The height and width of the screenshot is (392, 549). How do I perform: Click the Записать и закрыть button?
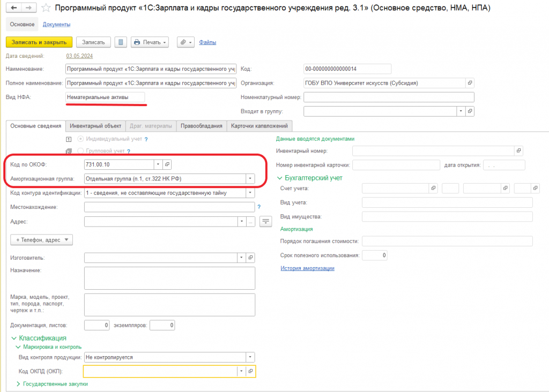(39, 42)
